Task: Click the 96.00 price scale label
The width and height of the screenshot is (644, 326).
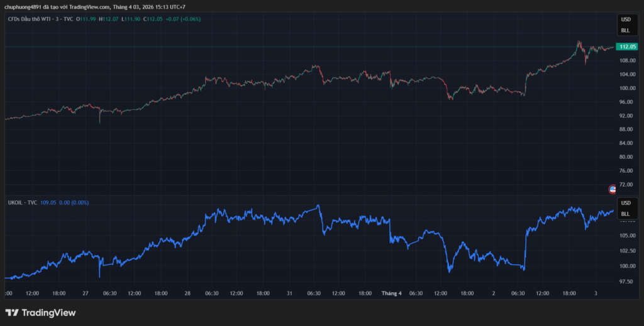Action: [626, 102]
